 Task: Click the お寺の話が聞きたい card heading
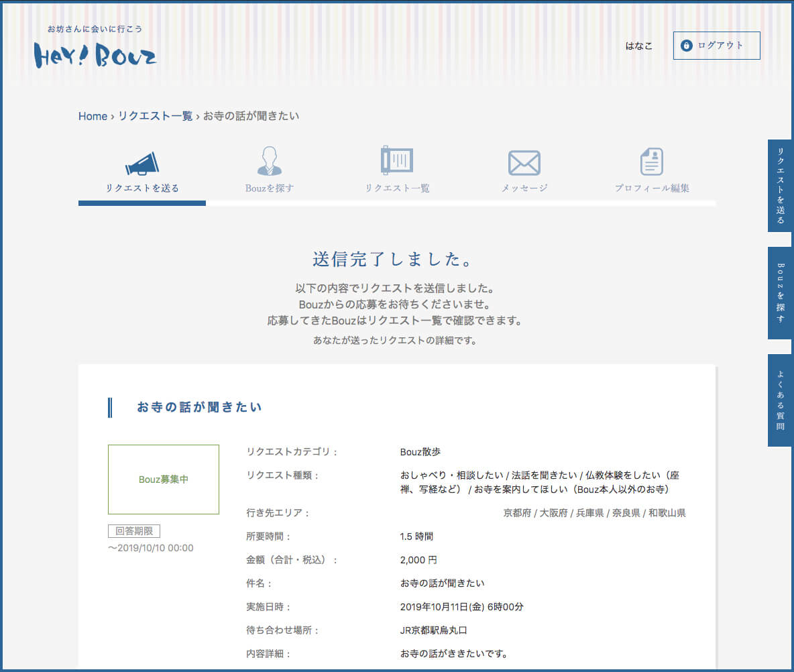coord(199,407)
